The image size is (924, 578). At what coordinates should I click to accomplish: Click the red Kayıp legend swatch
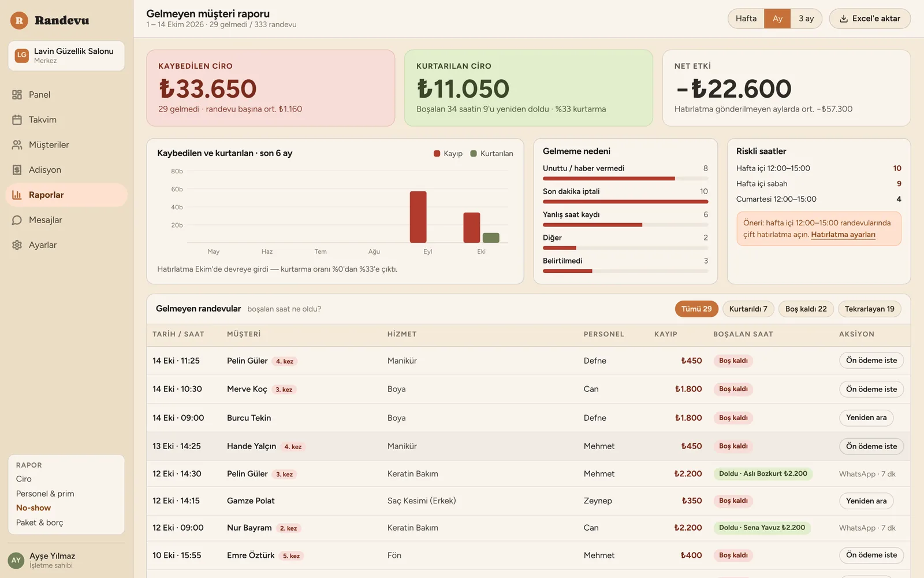pos(437,154)
